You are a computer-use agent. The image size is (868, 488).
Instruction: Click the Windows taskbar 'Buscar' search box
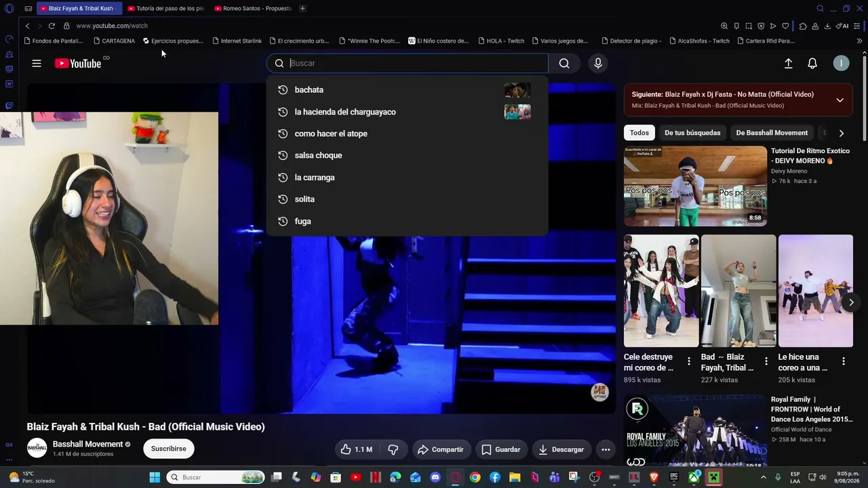[x=215, y=477]
